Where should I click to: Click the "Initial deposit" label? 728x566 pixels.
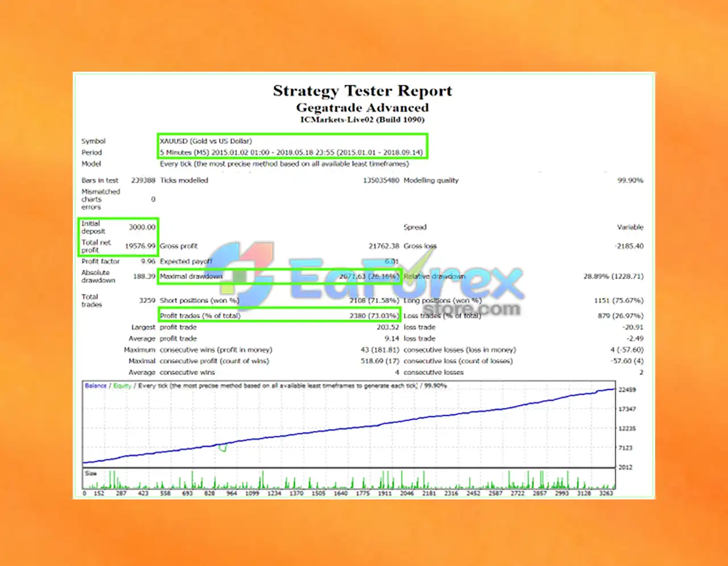pyautogui.click(x=93, y=228)
